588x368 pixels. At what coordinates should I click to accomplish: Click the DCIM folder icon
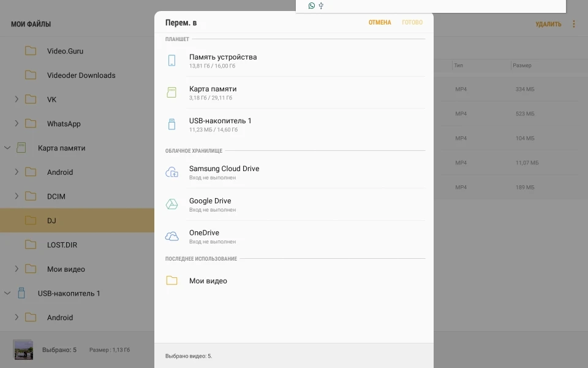click(x=31, y=196)
